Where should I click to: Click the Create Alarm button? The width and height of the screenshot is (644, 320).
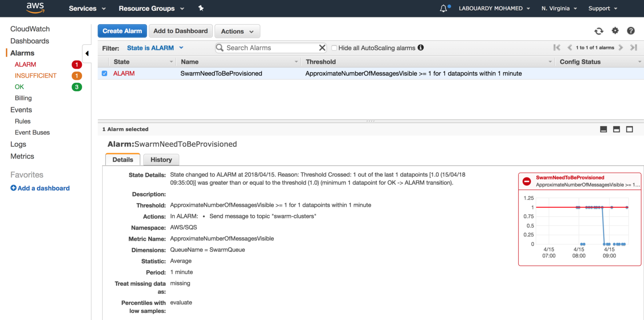point(122,31)
